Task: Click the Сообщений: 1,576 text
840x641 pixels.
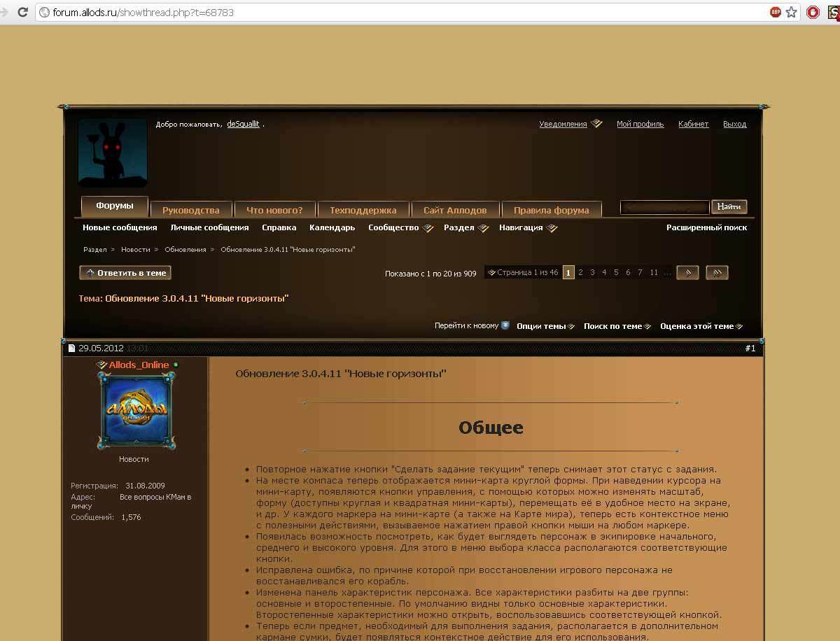Action: [x=106, y=517]
